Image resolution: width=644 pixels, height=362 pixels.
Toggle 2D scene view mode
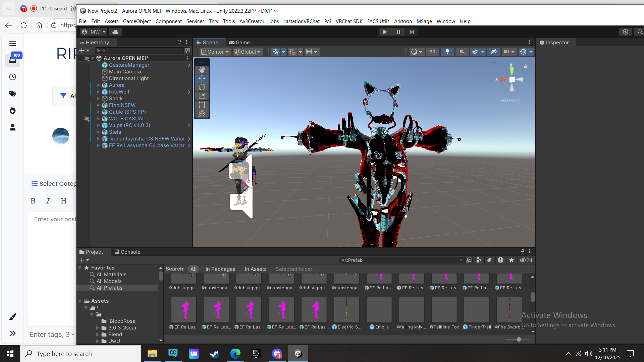pos(433,52)
